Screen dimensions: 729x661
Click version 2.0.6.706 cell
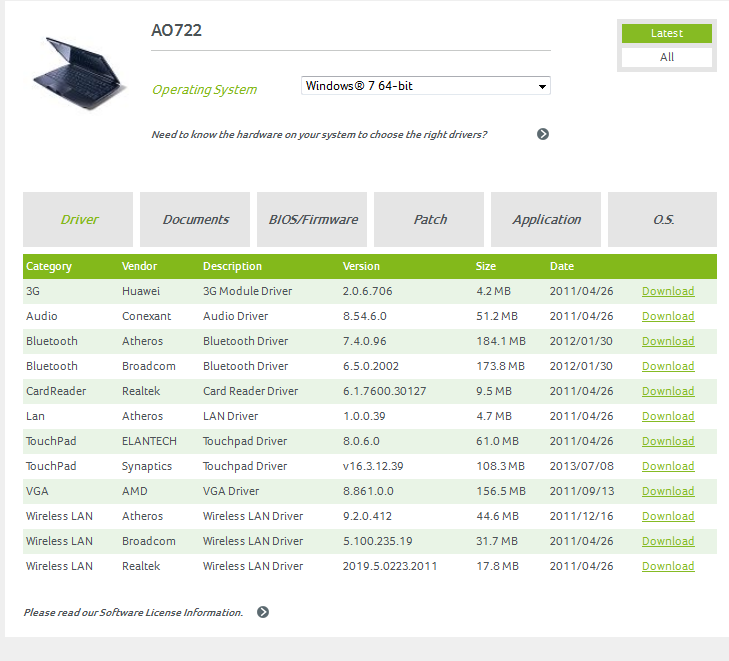tap(368, 291)
